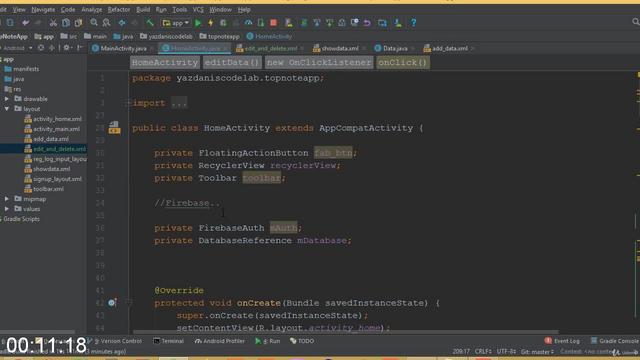Select activity_home.xml in layout folder
This screenshot has height=360, width=640.
click(53, 119)
